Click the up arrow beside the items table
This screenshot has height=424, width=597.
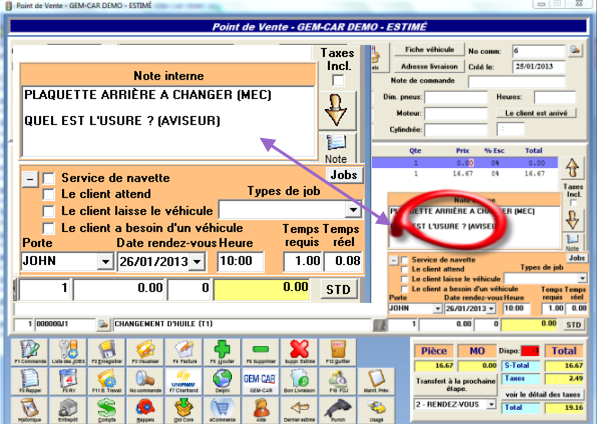point(572,168)
